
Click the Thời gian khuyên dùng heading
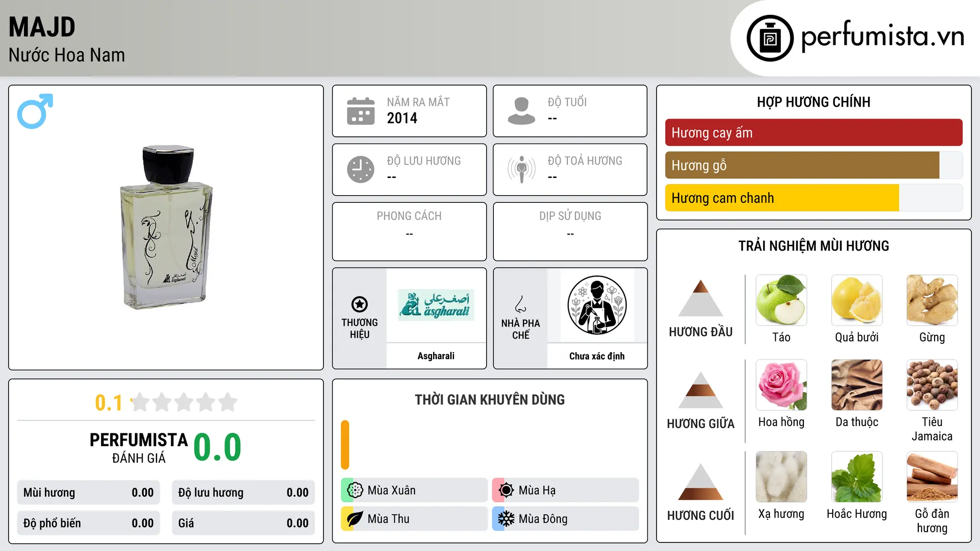(x=490, y=399)
